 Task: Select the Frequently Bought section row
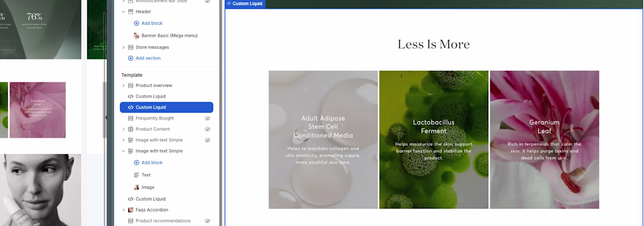tap(166, 118)
